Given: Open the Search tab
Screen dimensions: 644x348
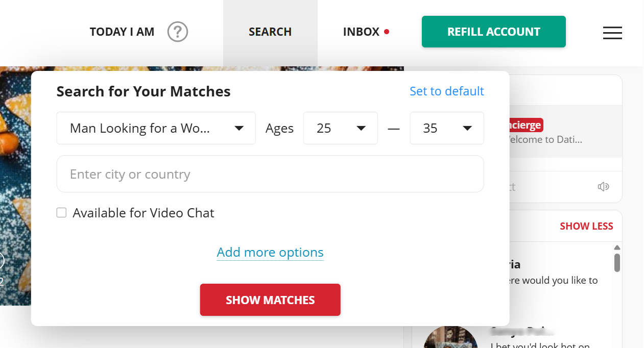Looking at the screenshot, I should (x=270, y=32).
